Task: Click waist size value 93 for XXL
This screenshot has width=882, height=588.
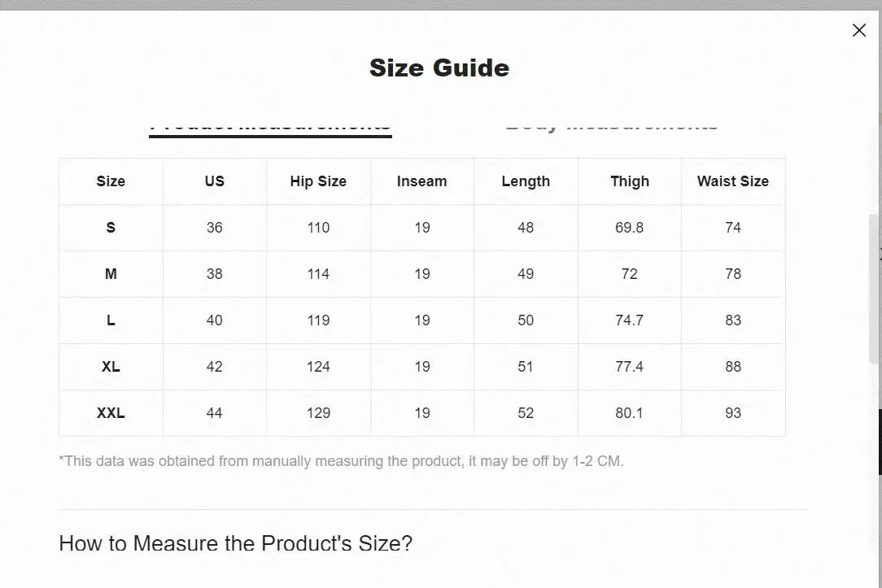Action: 732,413
